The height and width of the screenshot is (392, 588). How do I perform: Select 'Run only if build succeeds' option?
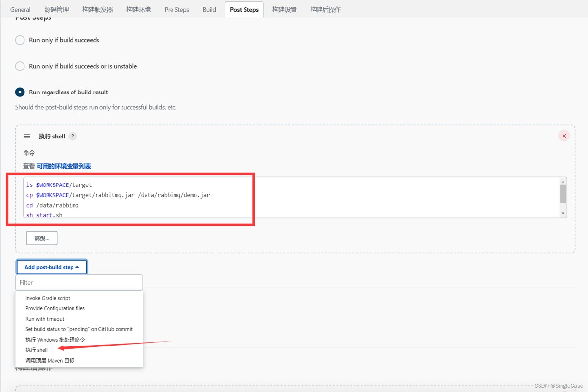point(20,40)
